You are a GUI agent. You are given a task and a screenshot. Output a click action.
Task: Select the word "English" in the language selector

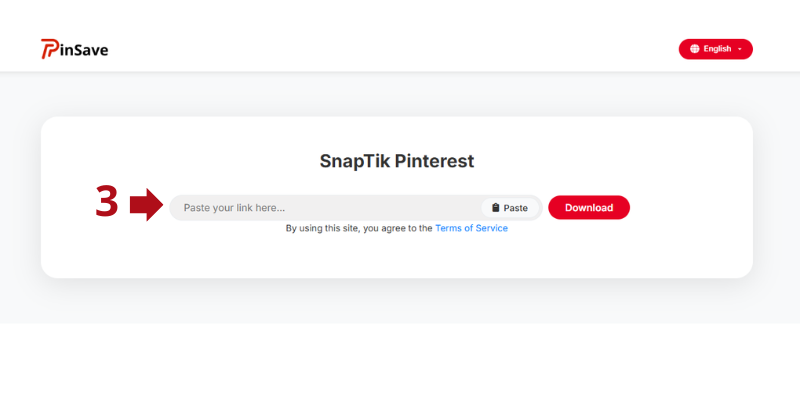717,49
